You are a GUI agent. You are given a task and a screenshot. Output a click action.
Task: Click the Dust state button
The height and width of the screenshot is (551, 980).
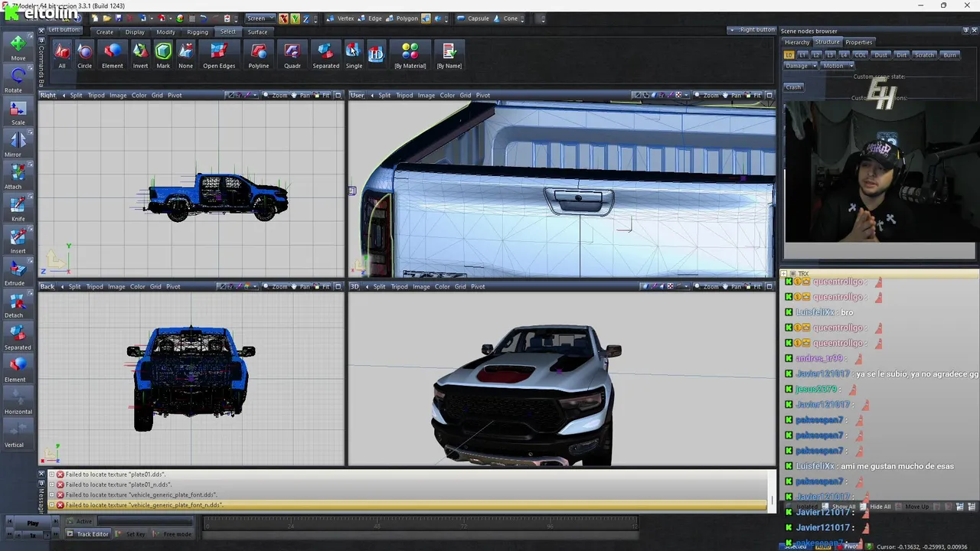pyautogui.click(x=881, y=55)
